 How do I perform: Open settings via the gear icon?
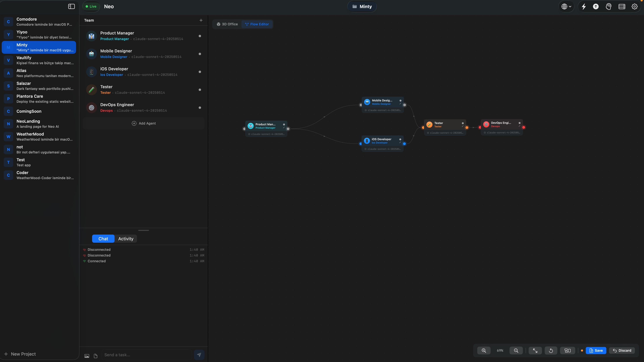(635, 6)
